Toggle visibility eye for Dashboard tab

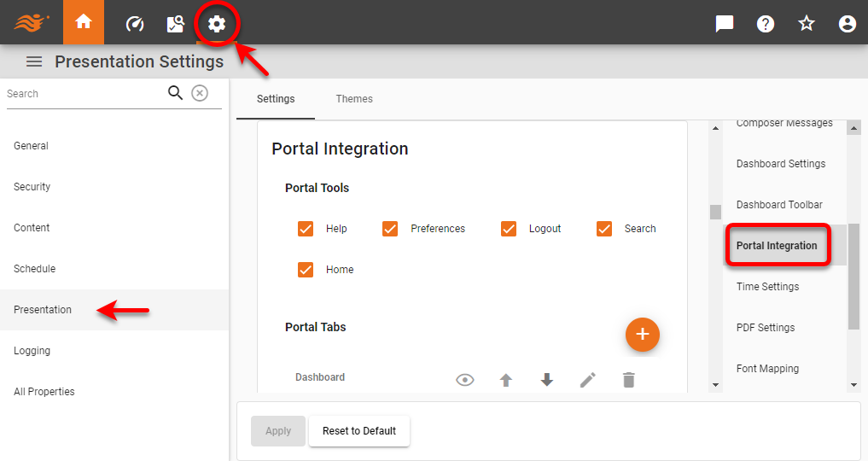[x=464, y=380]
